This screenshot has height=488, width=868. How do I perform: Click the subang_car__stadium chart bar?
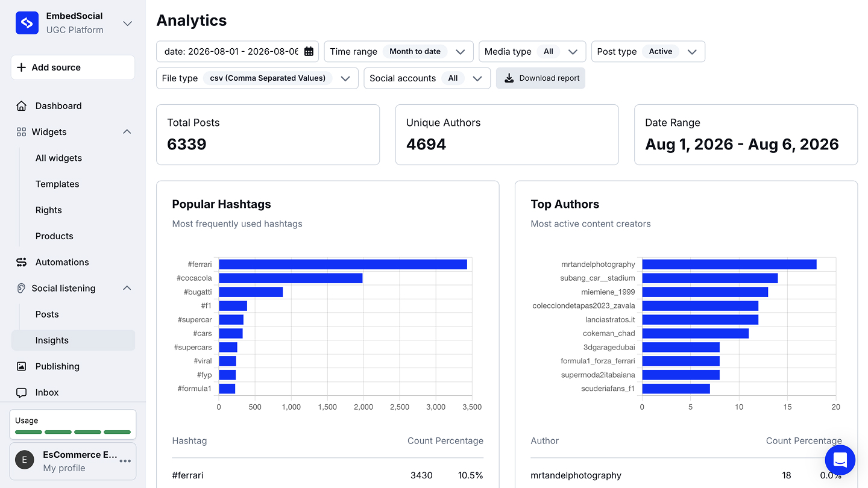710,278
